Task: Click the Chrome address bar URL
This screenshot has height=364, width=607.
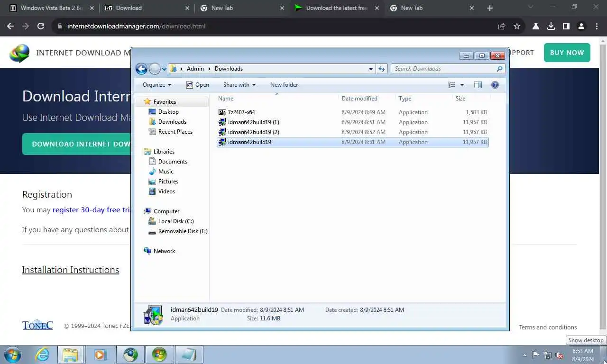Action: pyautogui.click(x=136, y=26)
